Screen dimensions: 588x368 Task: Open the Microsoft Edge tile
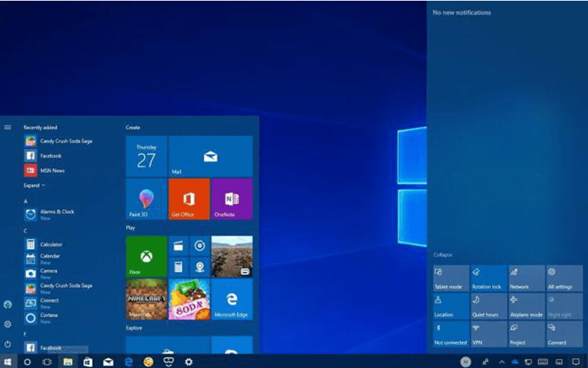click(x=232, y=299)
